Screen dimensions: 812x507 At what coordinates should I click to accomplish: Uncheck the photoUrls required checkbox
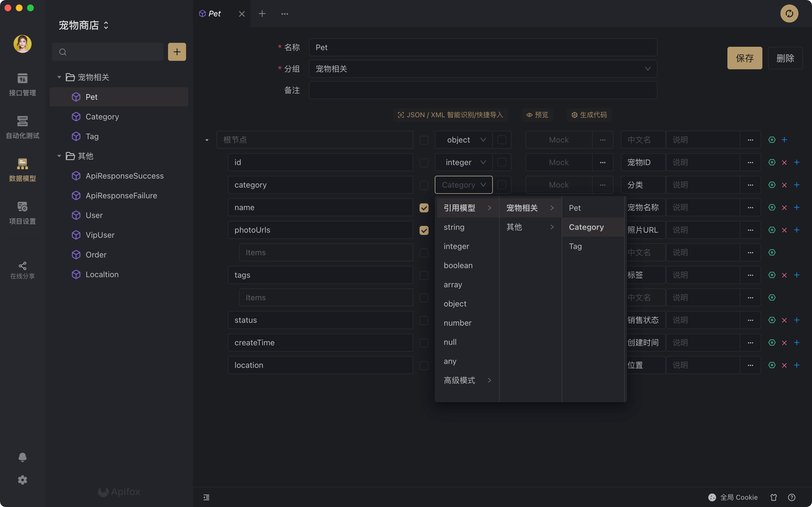424,230
